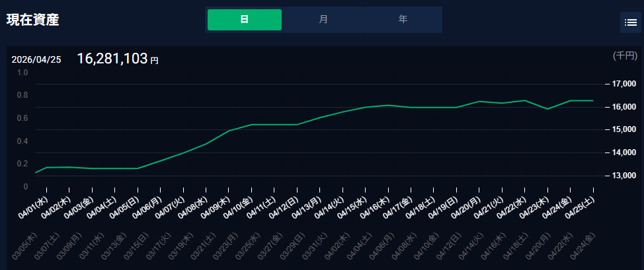Click the chart line's dip at 04/23(木)

[547, 108]
